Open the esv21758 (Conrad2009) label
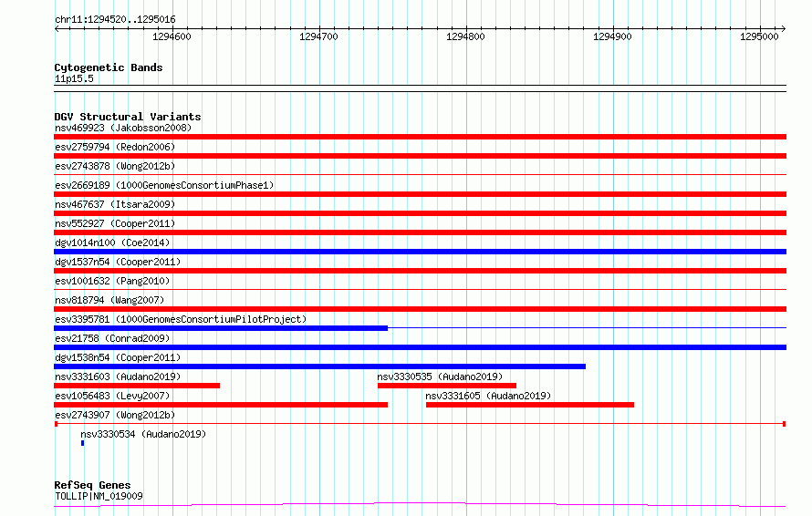812x516 pixels. [x=112, y=338]
